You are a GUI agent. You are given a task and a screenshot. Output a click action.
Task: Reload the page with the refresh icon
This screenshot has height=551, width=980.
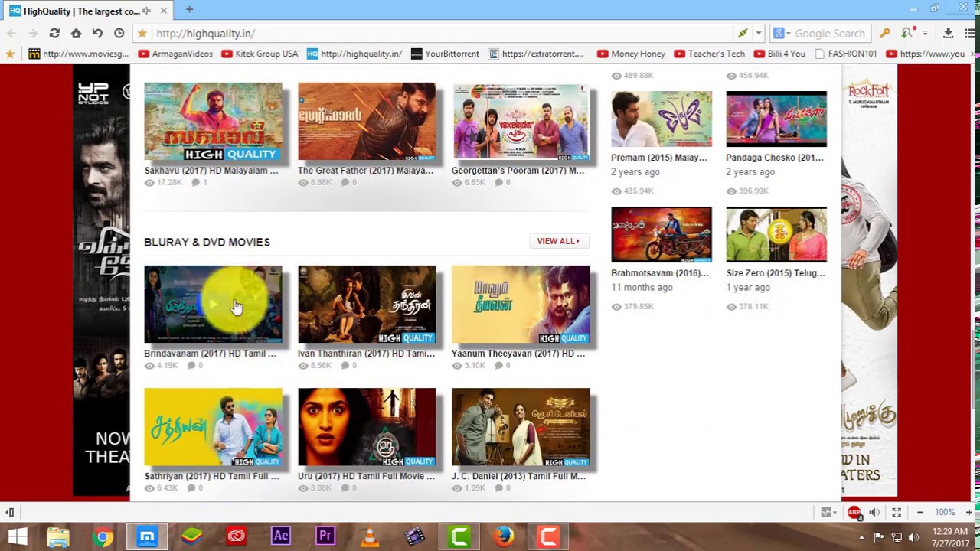[x=54, y=34]
